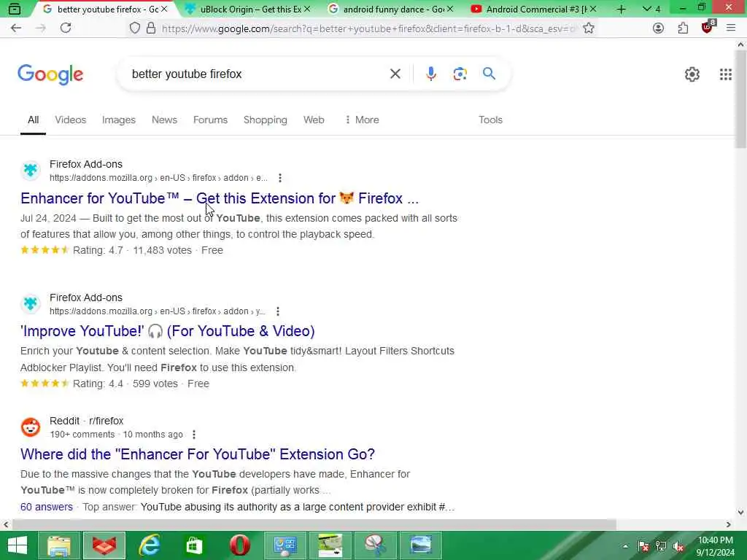Launch Internet Explorer from the taskbar

(x=149, y=545)
